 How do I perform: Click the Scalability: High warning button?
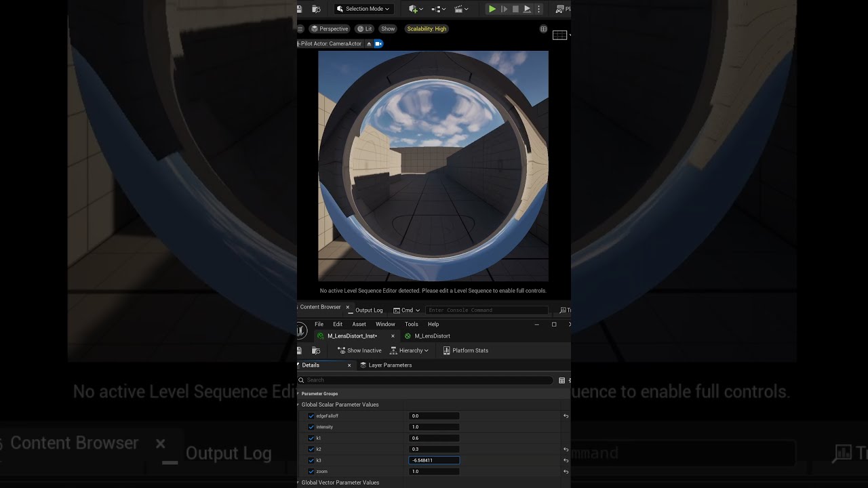tap(427, 28)
